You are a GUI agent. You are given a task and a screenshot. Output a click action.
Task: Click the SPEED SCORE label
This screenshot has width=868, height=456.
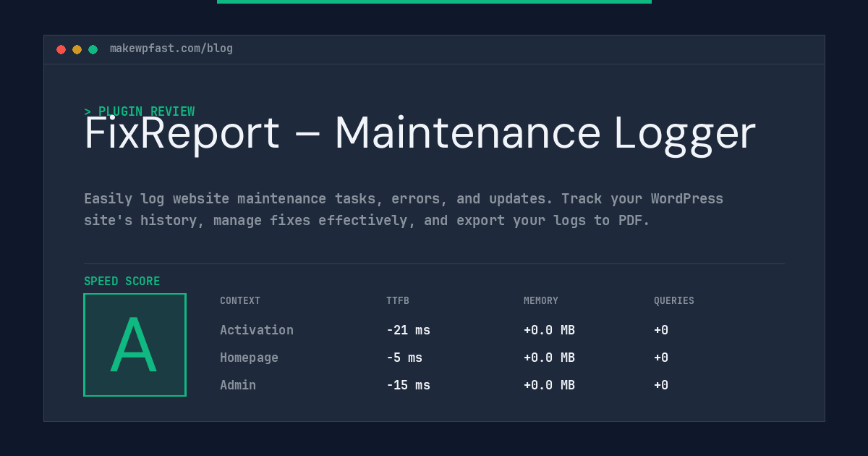[122, 282]
